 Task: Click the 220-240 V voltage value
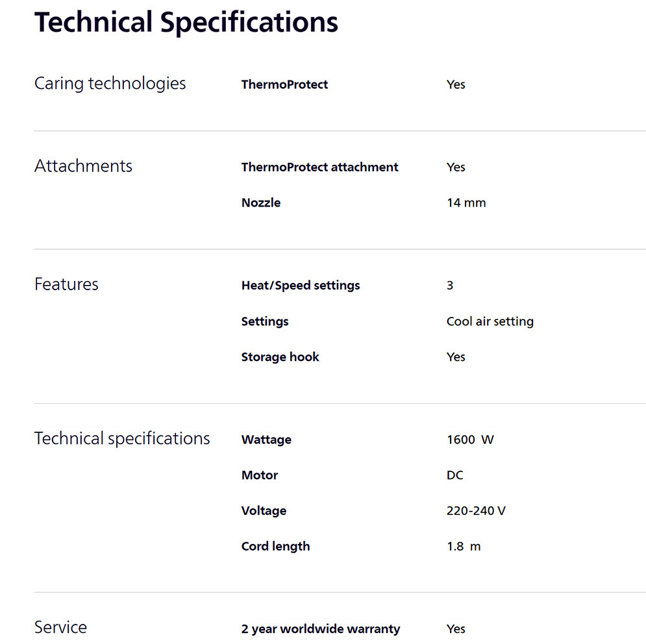pos(475,511)
